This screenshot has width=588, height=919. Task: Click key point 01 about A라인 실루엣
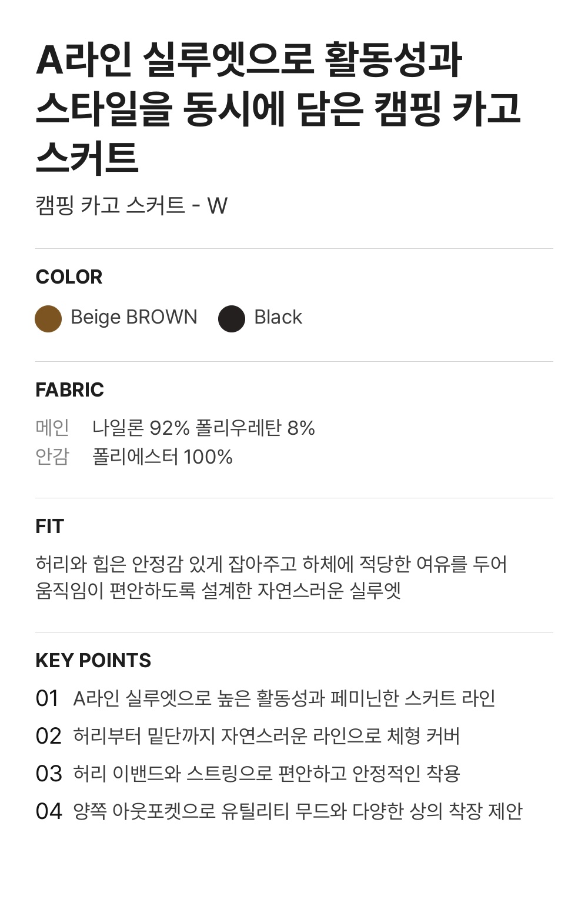pos(284,698)
